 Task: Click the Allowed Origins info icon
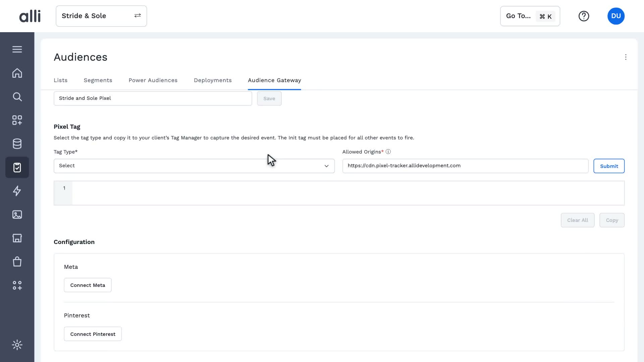388,152
